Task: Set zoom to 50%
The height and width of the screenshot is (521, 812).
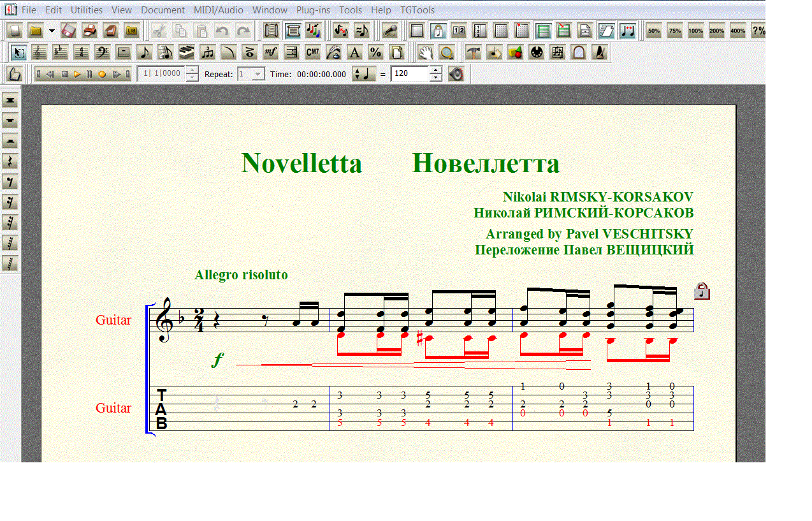Action: tap(653, 31)
